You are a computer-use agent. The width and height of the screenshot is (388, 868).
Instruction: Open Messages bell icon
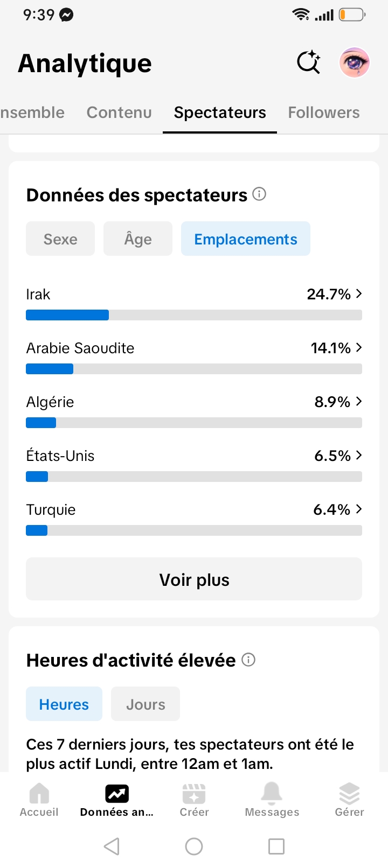pos(272,793)
